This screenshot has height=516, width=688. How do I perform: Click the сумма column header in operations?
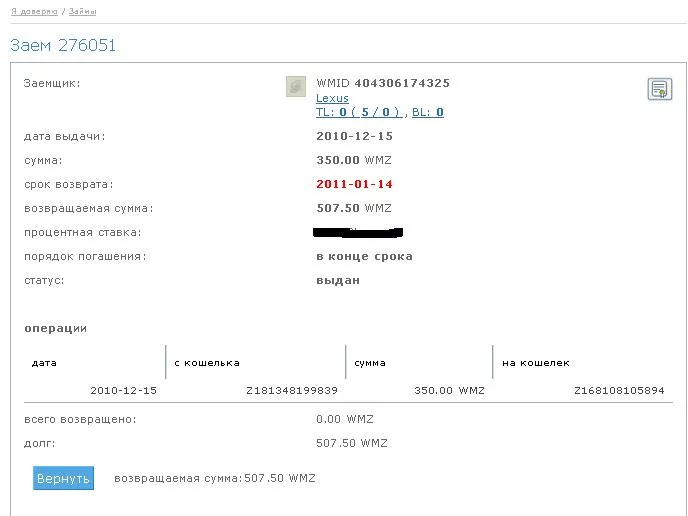coord(370,363)
